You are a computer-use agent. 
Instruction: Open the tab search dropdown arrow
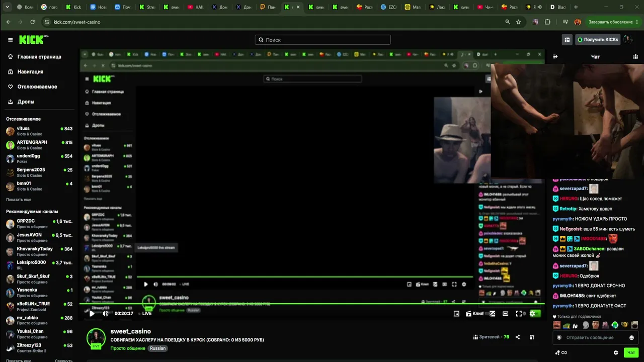coord(7,7)
